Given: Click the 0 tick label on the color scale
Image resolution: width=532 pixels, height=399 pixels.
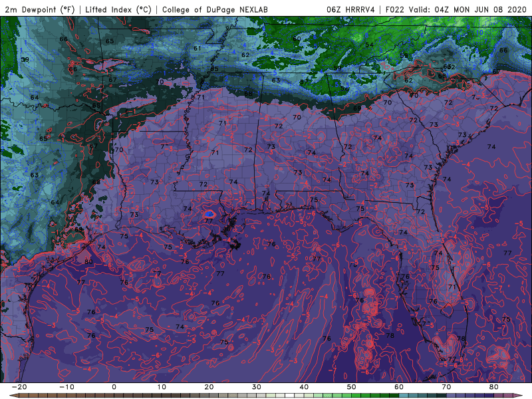Looking at the screenshot, I should (114, 387).
